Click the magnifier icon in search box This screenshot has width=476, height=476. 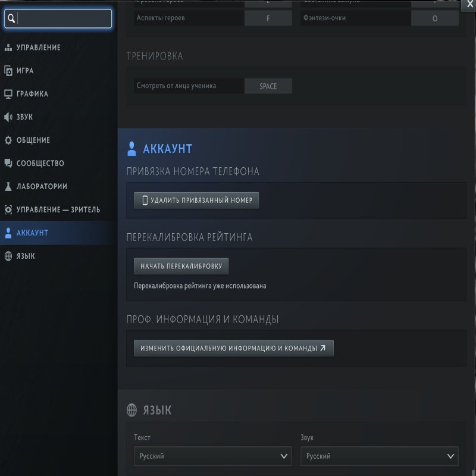point(11,19)
